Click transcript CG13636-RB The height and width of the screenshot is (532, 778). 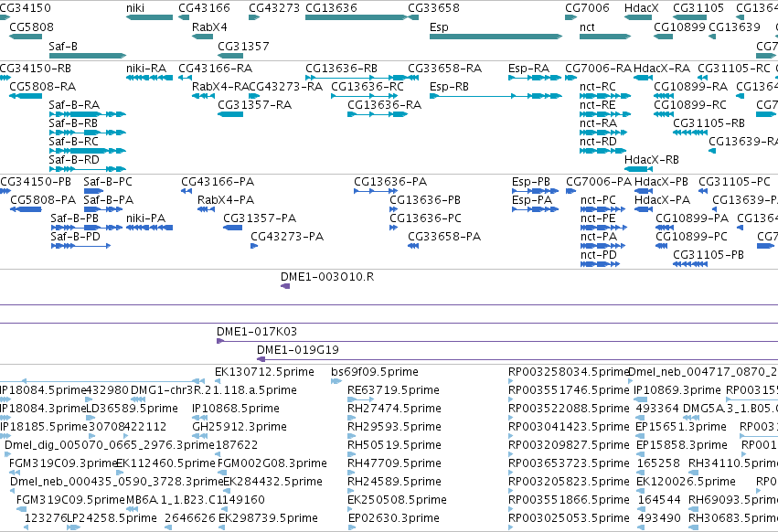click(x=356, y=78)
